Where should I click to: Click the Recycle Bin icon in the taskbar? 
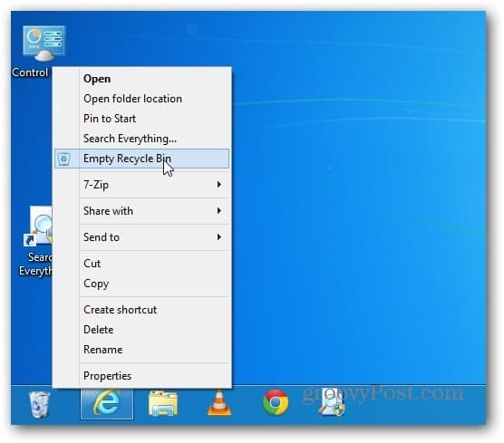(x=39, y=404)
